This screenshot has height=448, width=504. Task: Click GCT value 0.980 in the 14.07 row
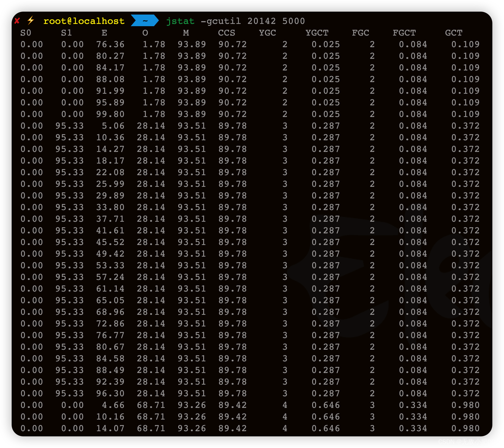point(466,428)
